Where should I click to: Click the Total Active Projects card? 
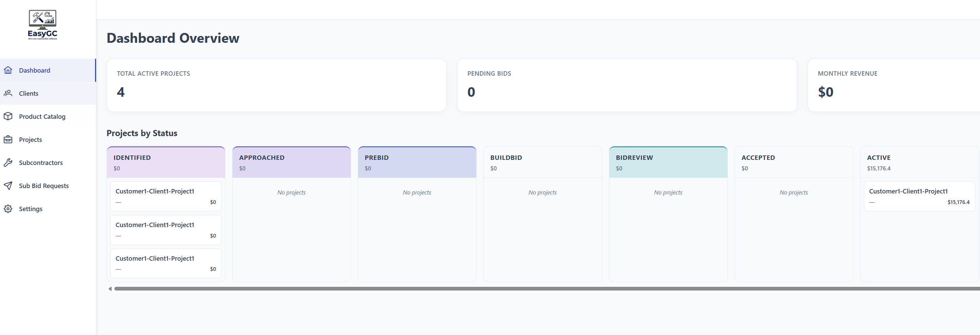[277, 85]
